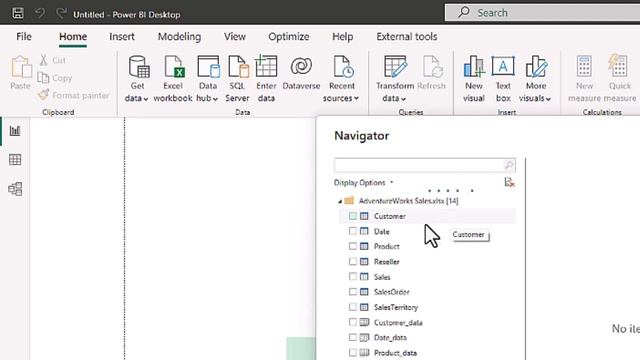The image size is (640, 360).
Task: Select the Customer row label in Navigator
Action: [390, 216]
